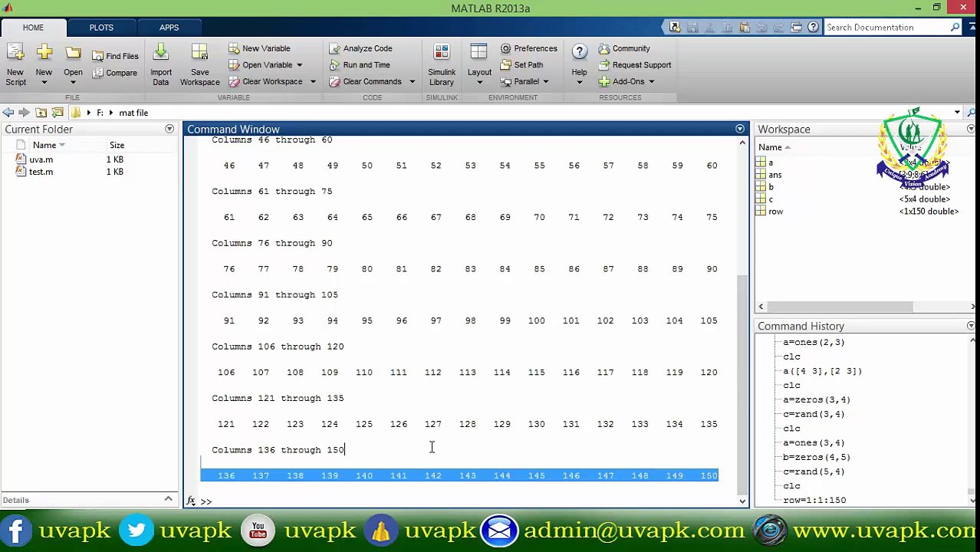Viewport: 980px width, 552px height.
Task: Switch to the APPS tab
Action: pos(169,28)
